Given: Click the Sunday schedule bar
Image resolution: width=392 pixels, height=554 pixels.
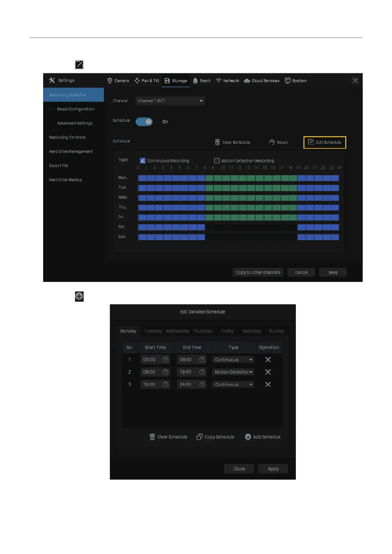Looking at the screenshot, I should tap(238, 237).
